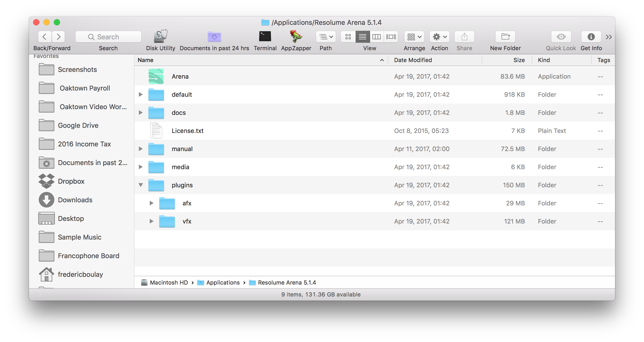Switch to cover flow view mode
Screen dimensions: 644x342
click(391, 37)
